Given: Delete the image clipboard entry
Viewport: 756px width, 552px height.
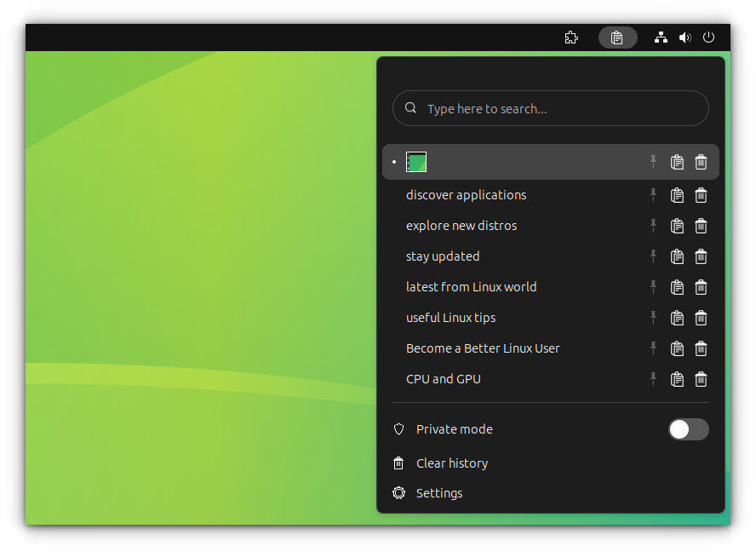Looking at the screenshot, I should tap(701, 162).
